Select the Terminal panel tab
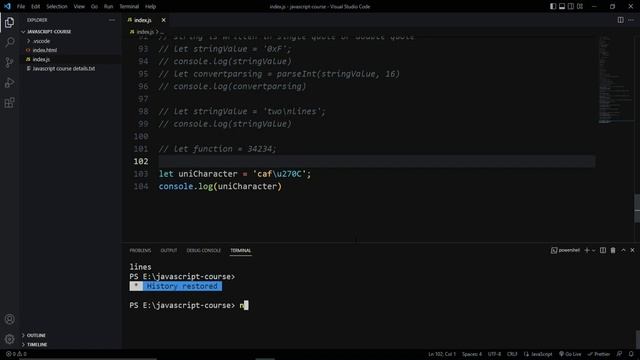 pos(240,250)
